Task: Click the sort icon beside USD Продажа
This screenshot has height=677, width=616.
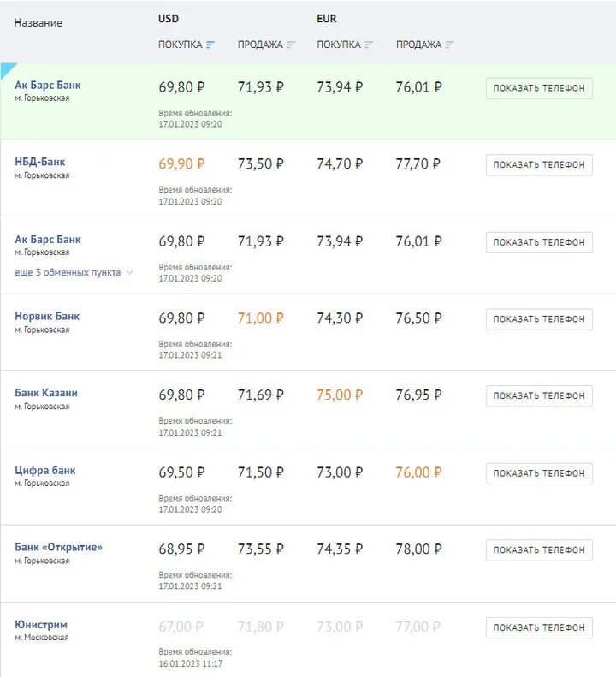Action: click(x=291, y=45)
